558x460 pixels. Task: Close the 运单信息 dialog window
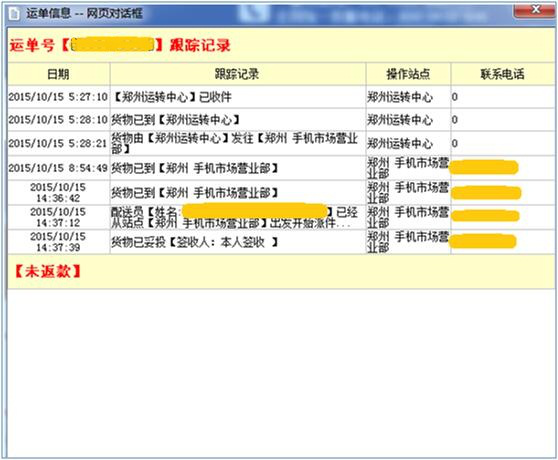pos(535,10)
